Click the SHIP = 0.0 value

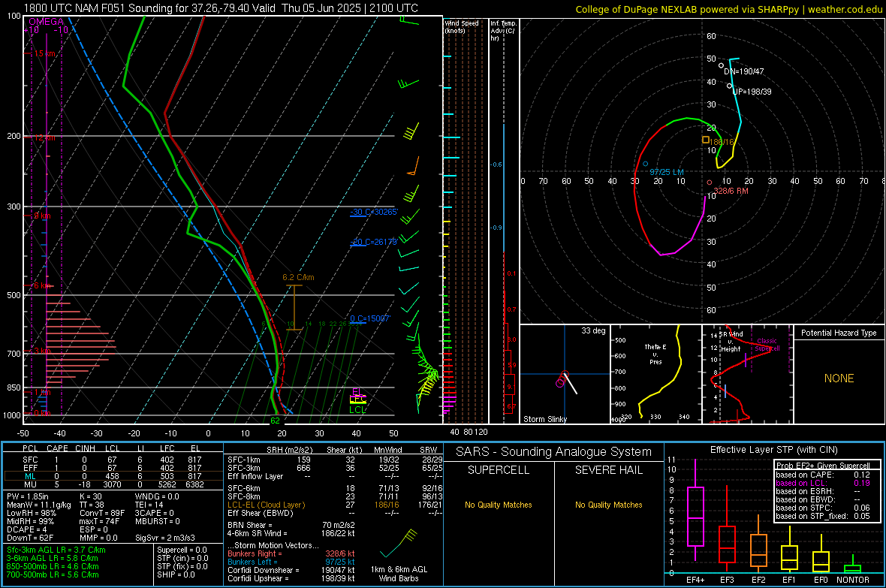point(176,574)
